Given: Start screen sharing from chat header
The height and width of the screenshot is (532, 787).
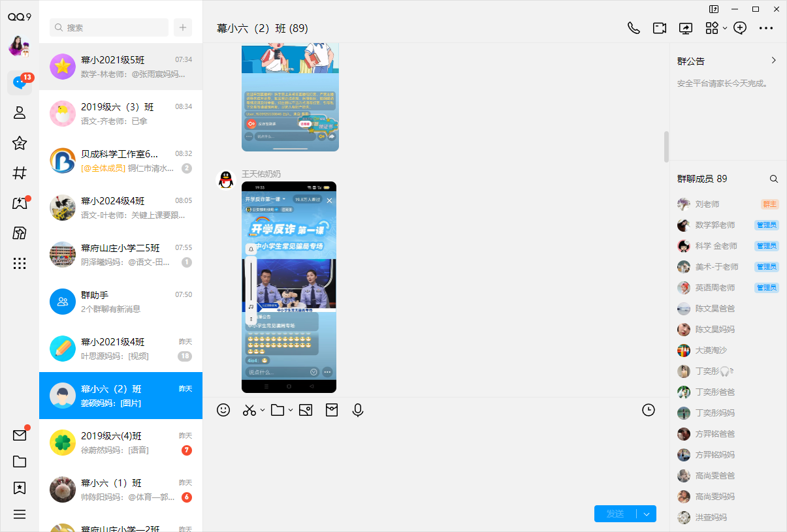Looking at the screenshot, I should pos(686,28).
